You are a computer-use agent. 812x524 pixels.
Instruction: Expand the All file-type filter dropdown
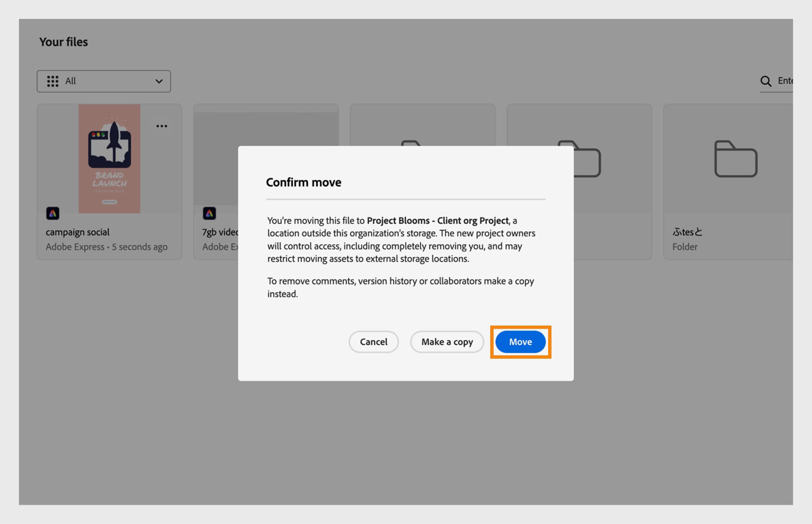coord(104,81)
